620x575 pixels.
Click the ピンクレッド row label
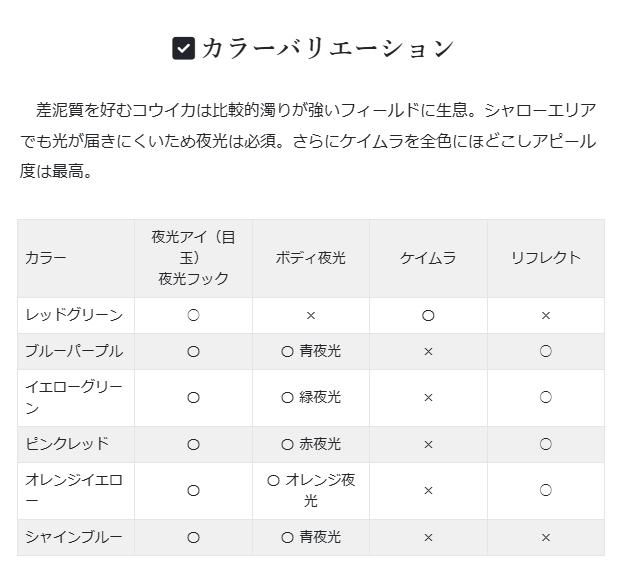click(67, 444)
